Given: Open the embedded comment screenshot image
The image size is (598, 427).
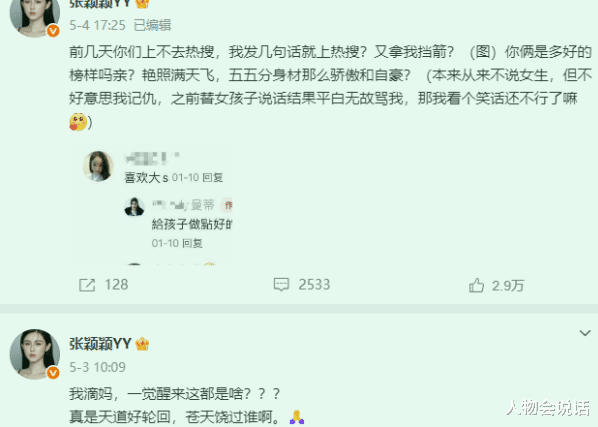Looking at the screenshot, I should coord(151,204).
